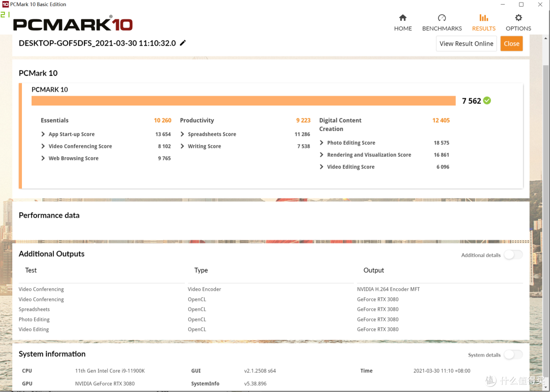
Task: Open the Options gear icon
Action: (x=518, y=17)
